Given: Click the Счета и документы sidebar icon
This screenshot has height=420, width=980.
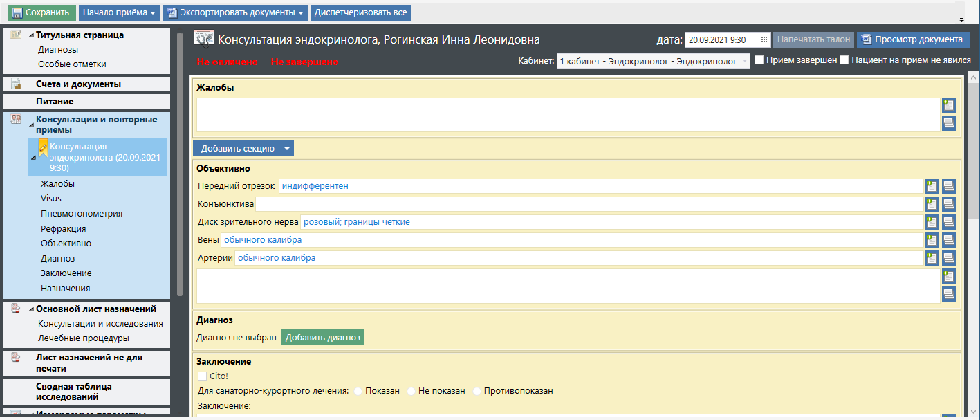Looking at the screenshot, I should point(16,84).
